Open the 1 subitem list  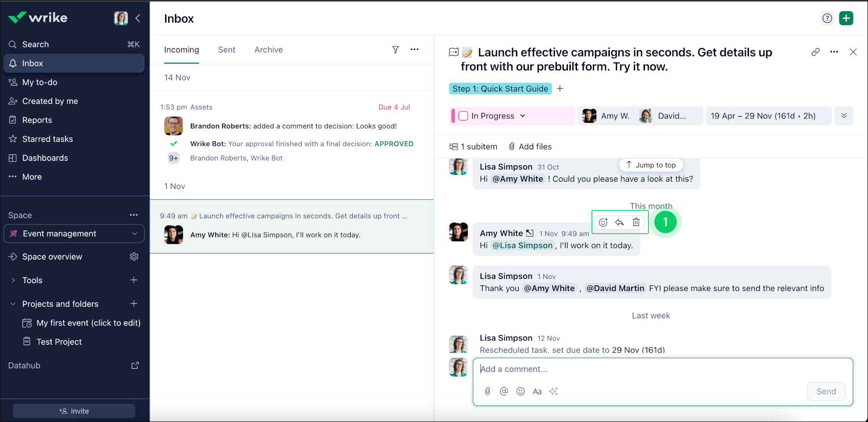[x=473, y=146]
